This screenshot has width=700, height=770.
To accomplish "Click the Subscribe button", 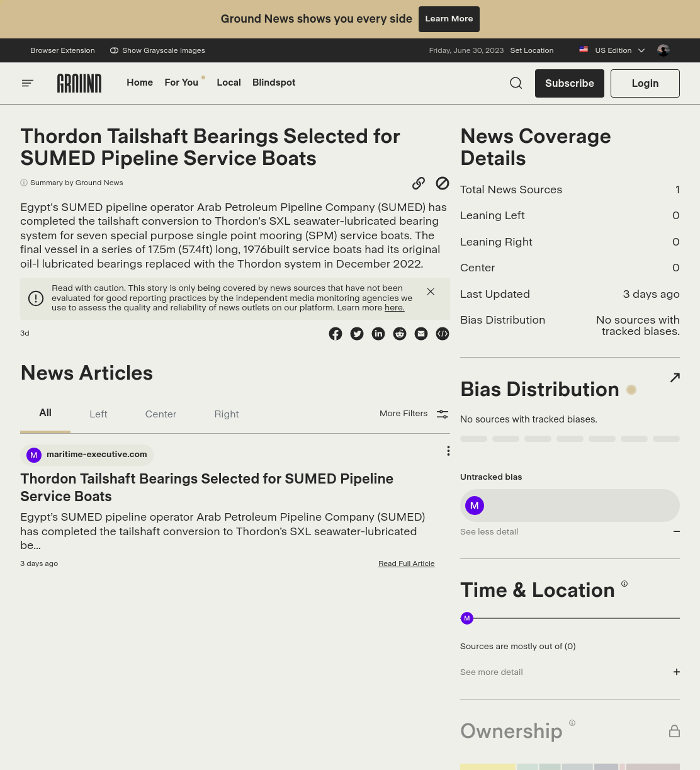I will pos(570,83).
